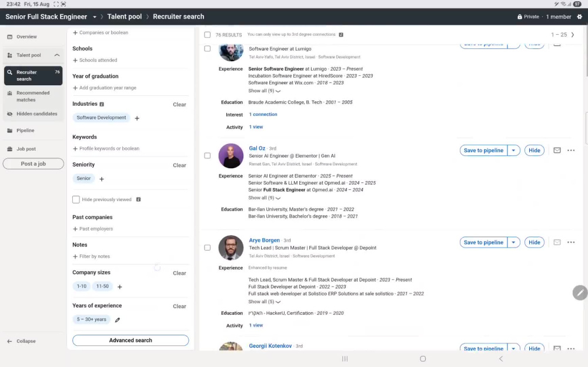Click Post a job button
588x367 pixels.
click(34, 164)
